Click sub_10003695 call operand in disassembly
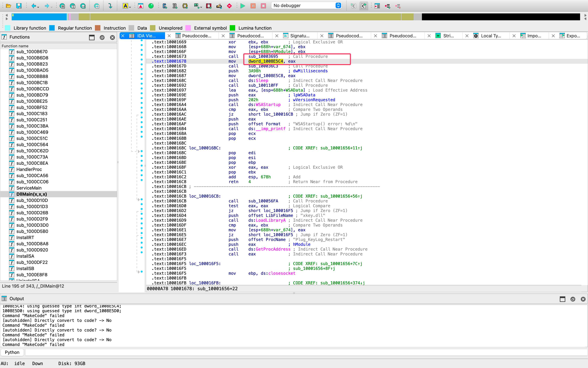This screenshot has height=368, width=588. point(263,56)
